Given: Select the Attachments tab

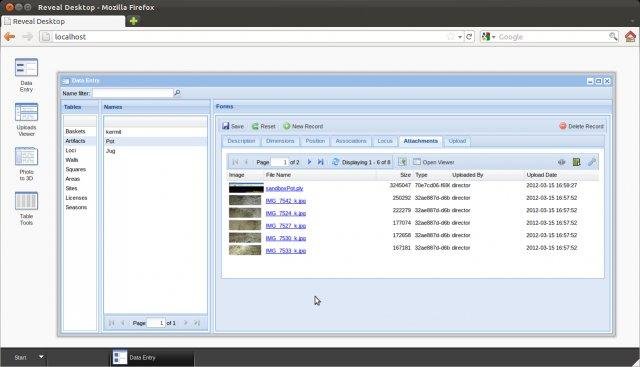Looking at the screenshot, I should (x=420, y=141).
